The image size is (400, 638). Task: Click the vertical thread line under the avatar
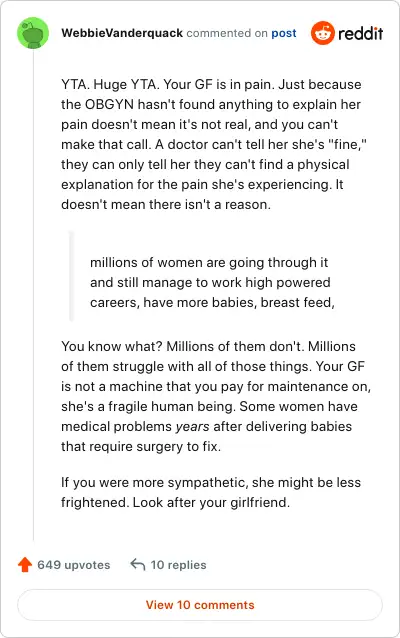point(33,295)
